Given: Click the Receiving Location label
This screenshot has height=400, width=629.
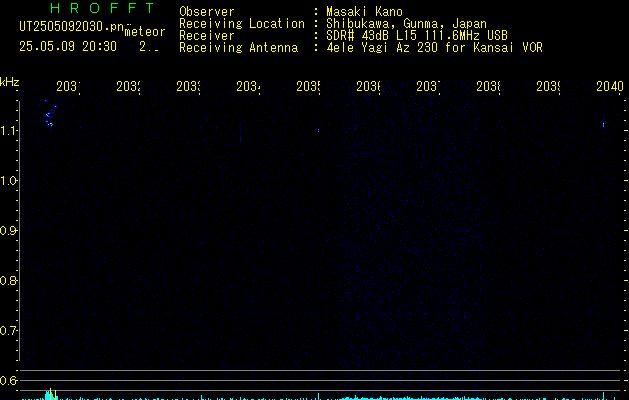Looking at the screenshot, I should coord(242,23).
